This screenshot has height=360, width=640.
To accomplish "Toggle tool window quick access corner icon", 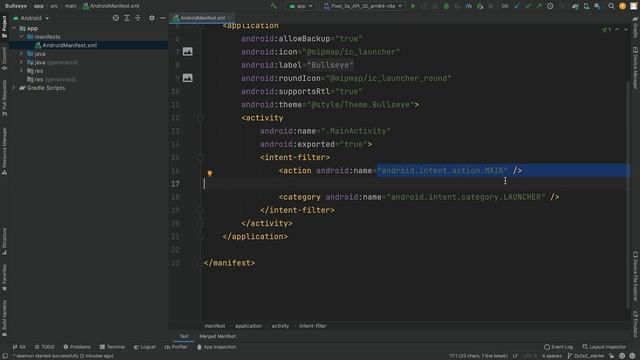I will [x=4, y=356].
